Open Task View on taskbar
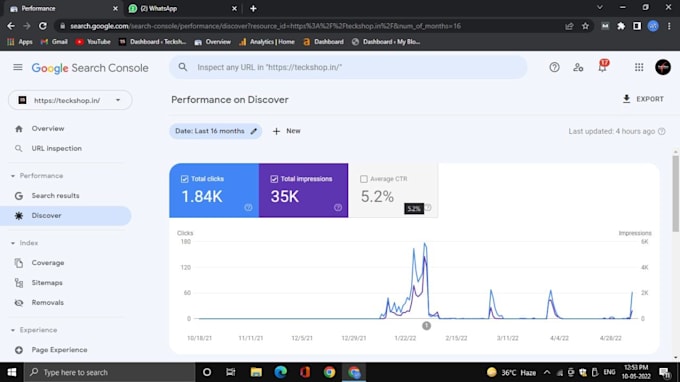 click(x=230, y=372)
